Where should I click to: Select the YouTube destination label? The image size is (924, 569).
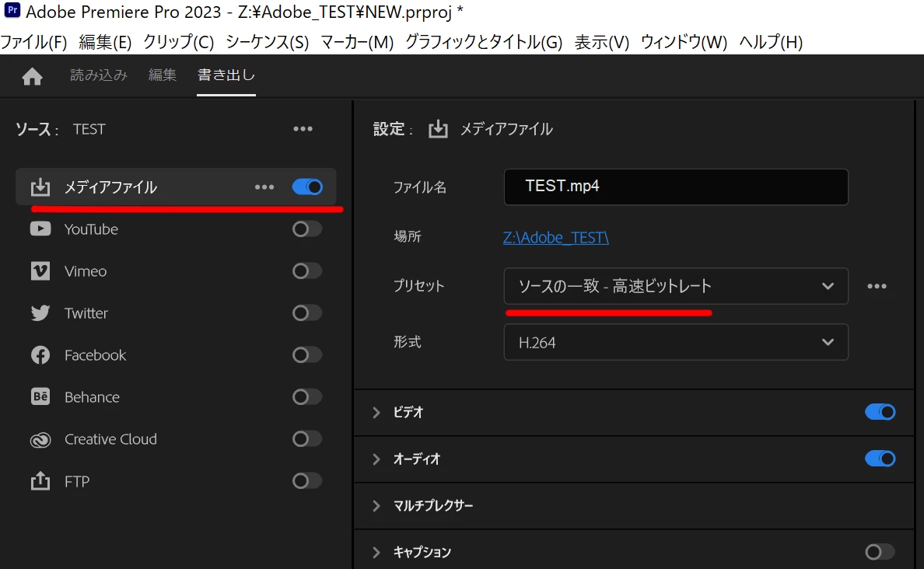(91, 229)
